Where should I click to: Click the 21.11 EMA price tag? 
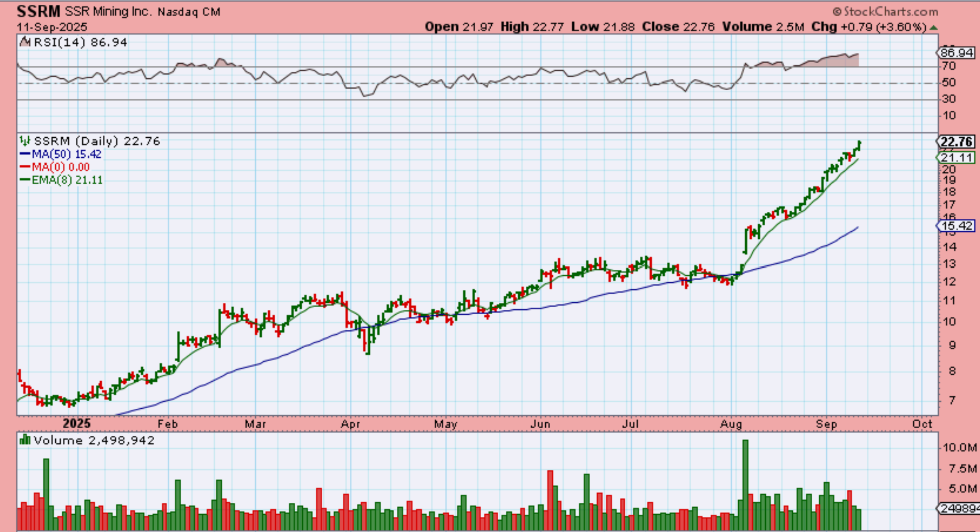coord(956,158)
